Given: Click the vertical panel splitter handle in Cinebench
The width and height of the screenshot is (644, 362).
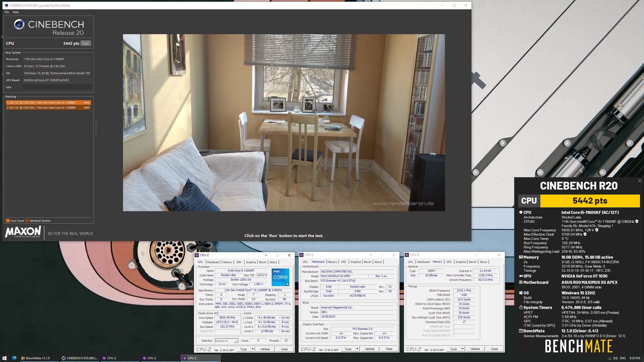Looking at the screenshot, I should [96, 128].
